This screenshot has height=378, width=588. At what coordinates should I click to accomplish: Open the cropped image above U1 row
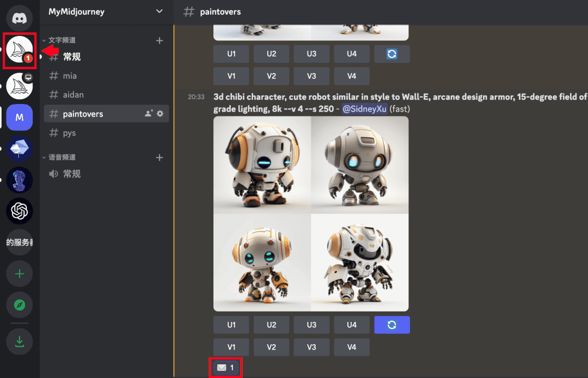click(311, 33)
